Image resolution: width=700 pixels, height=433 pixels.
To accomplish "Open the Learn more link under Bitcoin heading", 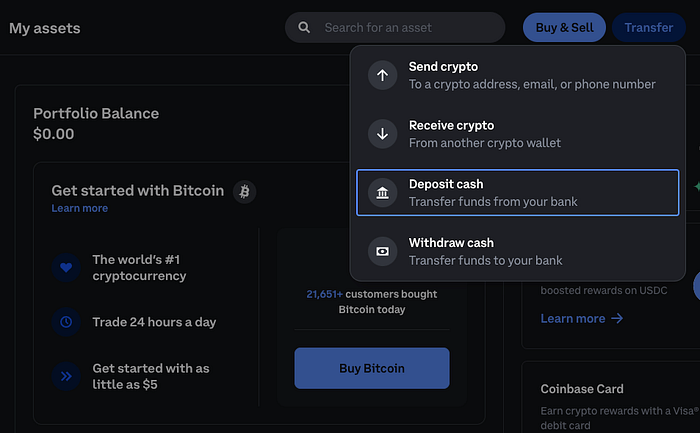I will (79, 208).
